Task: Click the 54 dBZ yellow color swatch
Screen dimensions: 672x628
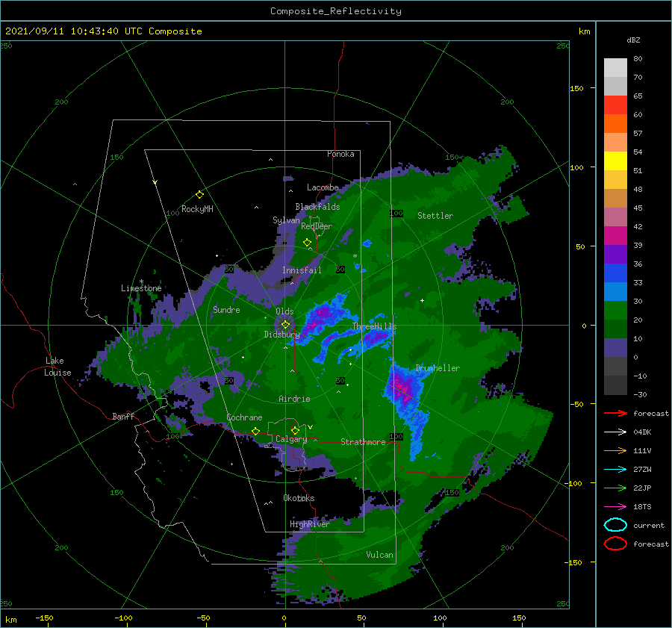Action: tap(615, 161)
